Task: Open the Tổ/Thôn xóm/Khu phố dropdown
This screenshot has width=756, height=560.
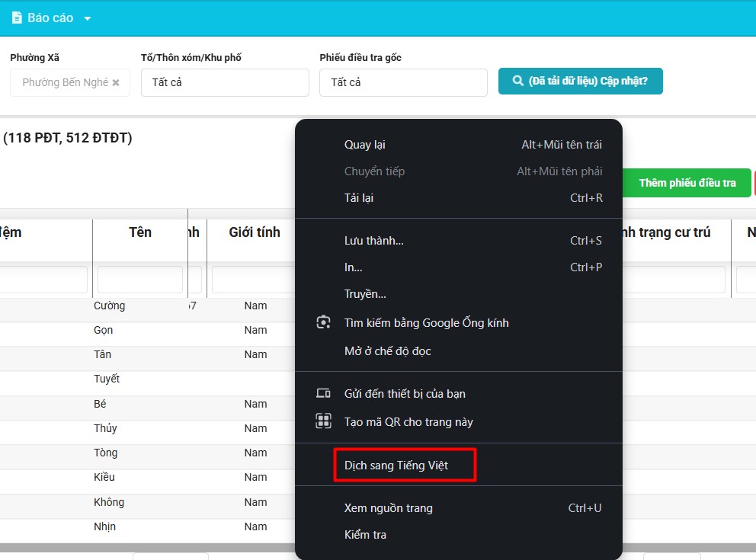Action: click(225, 82)
